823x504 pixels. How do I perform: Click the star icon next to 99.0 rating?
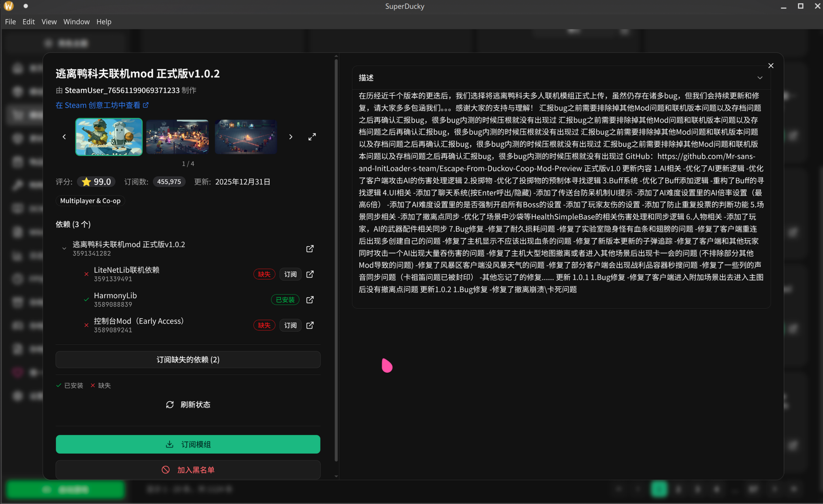point(86,182)
